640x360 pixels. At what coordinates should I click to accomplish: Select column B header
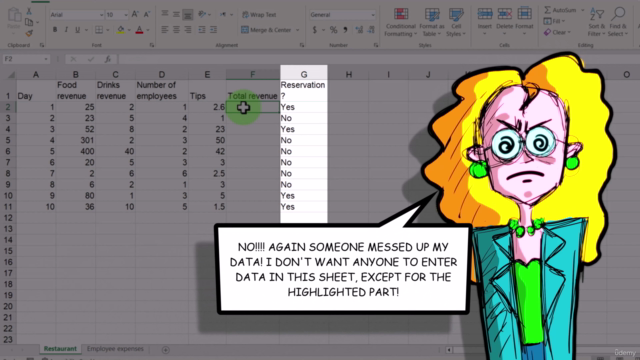[x=76, y=74]
